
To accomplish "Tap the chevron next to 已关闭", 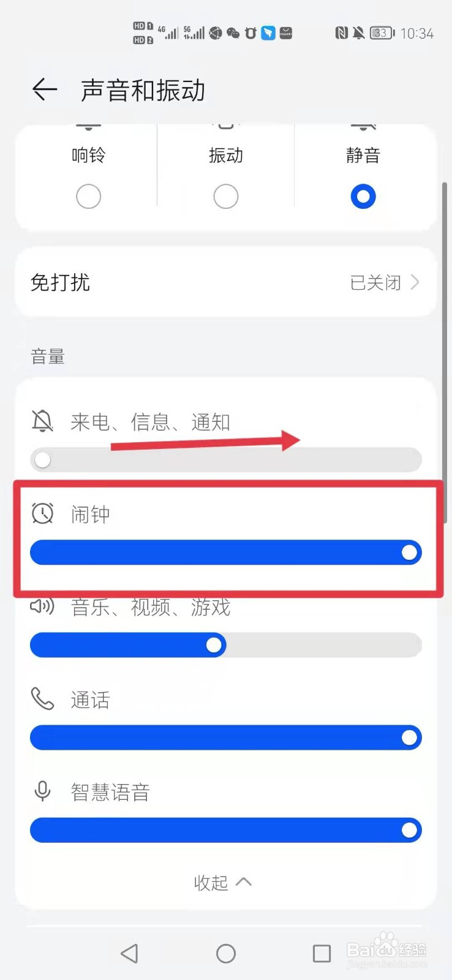I will coord(415,282).
